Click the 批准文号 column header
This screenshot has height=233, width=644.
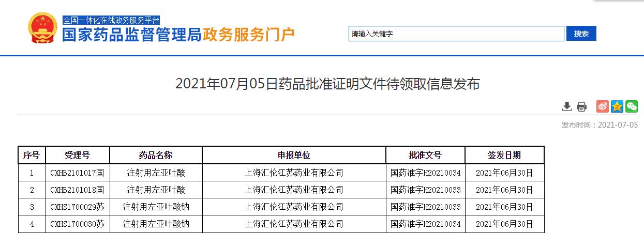[x=425, y=155]
